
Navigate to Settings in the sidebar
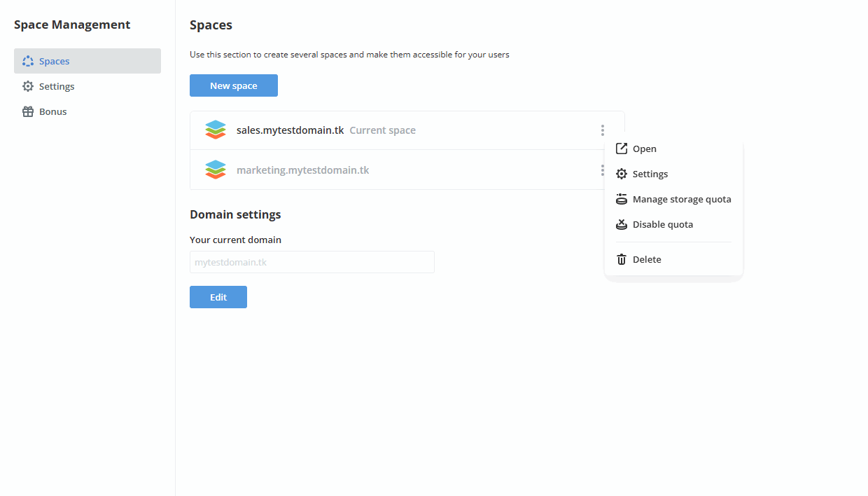coord(56,85)
